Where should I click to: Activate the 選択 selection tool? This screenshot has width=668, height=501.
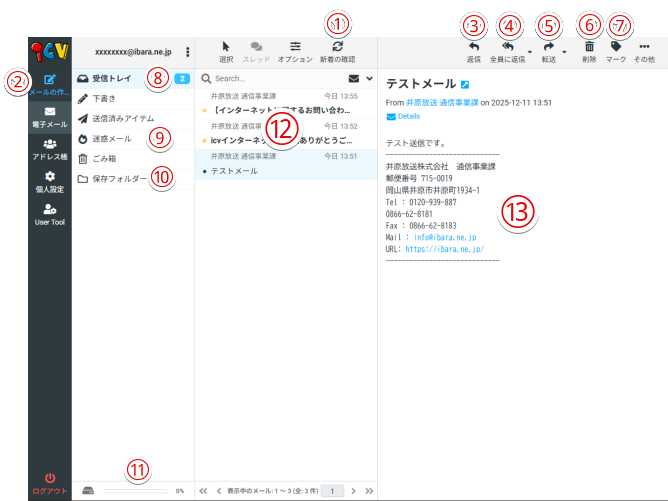[226, 47]
